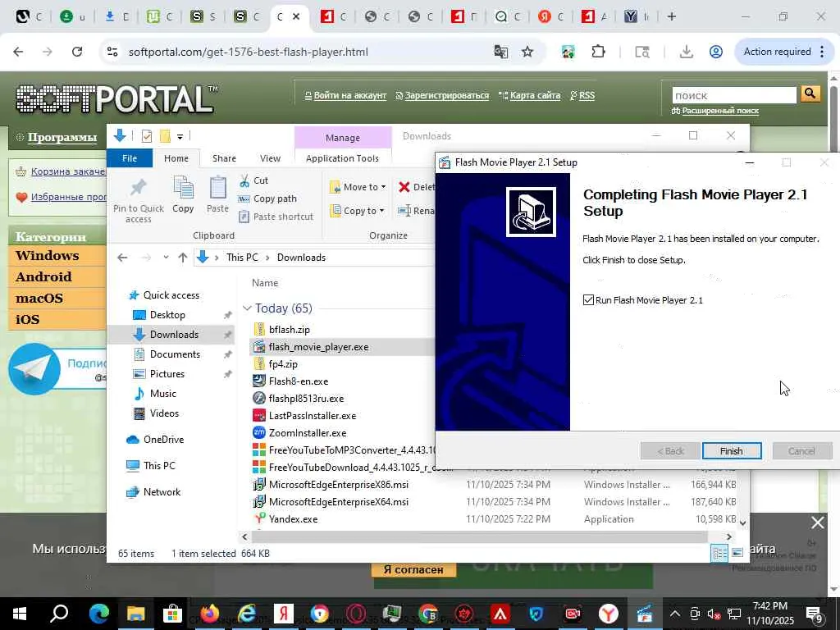Click This PC in address breadcrumb
The width and height of the screenshot is (840, 630).
pos(242,258)
